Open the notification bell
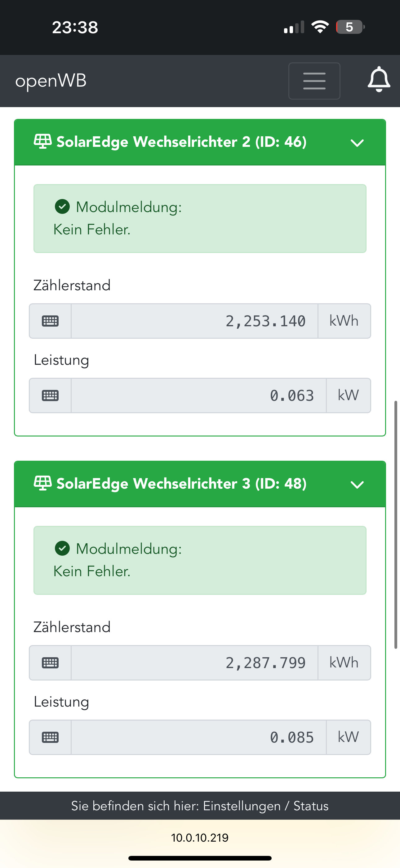Viewport: 400px width, 868px height. pyautogui.click(x=379, y=79)
